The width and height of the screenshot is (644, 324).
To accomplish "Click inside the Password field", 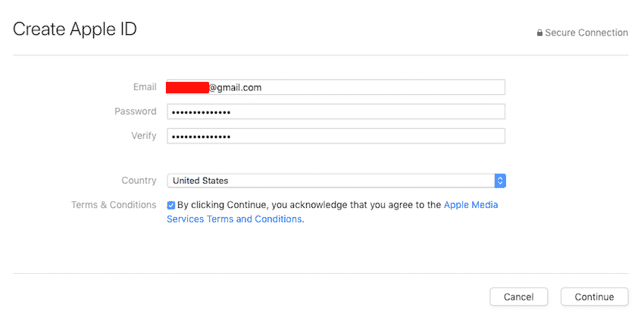I will tap(336, 112).
